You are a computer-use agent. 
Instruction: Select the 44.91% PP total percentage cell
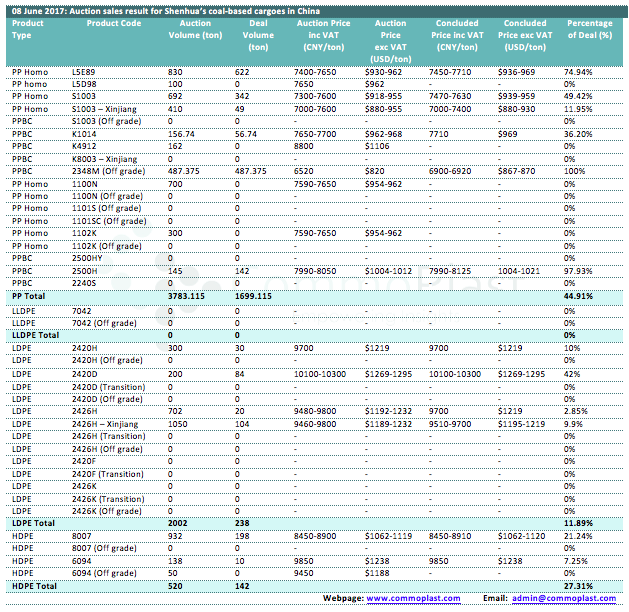point(578,297)
